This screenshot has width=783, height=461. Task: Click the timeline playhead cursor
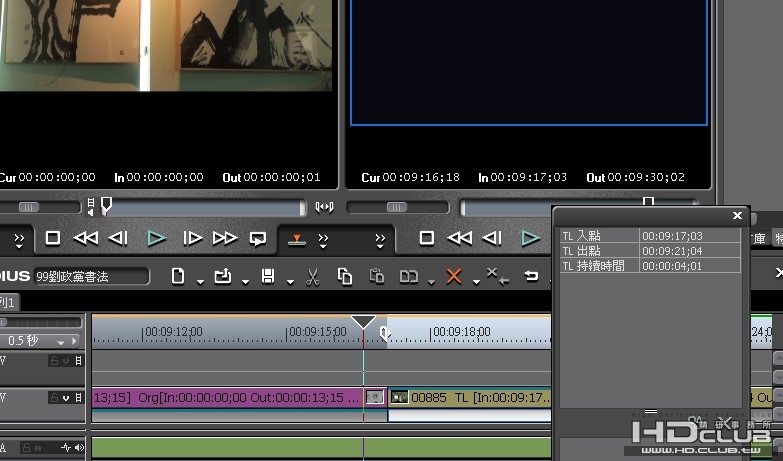[363, 322]
